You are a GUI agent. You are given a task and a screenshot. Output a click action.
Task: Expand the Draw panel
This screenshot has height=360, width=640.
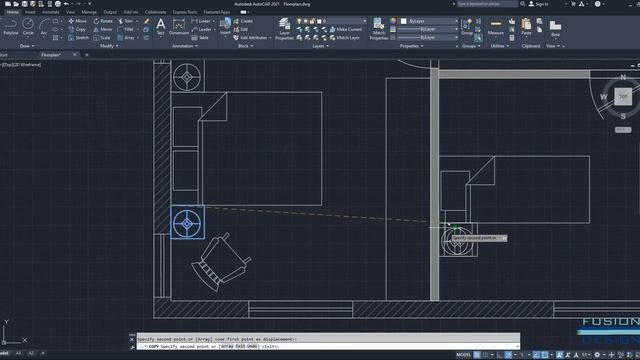(x=27, y=46)
